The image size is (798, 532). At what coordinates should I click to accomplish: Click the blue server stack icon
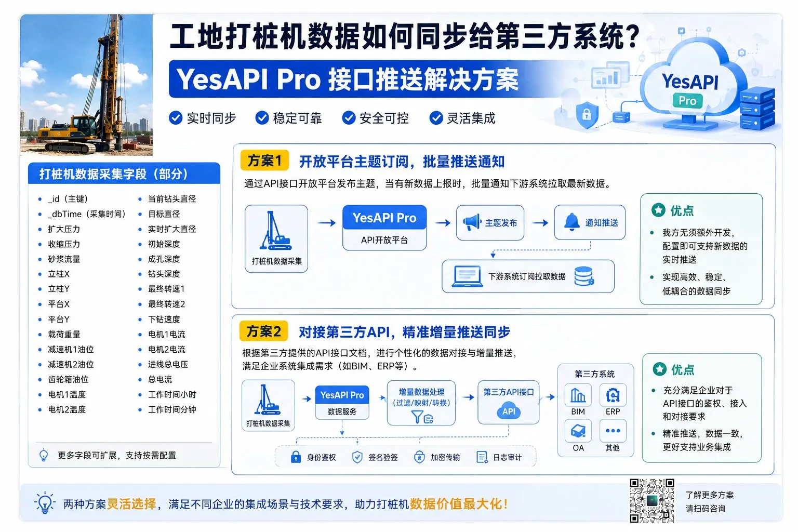(x=756, y=108)
